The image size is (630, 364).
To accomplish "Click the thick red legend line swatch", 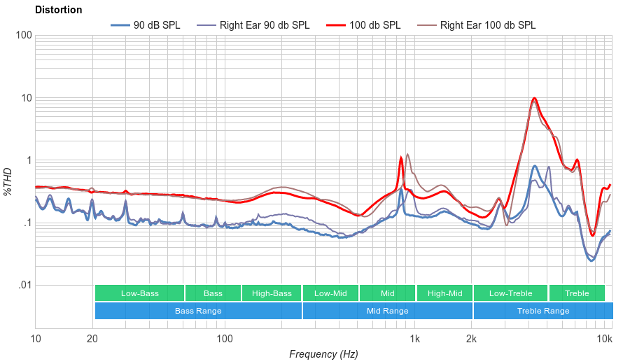I will (x=336, y=25).
